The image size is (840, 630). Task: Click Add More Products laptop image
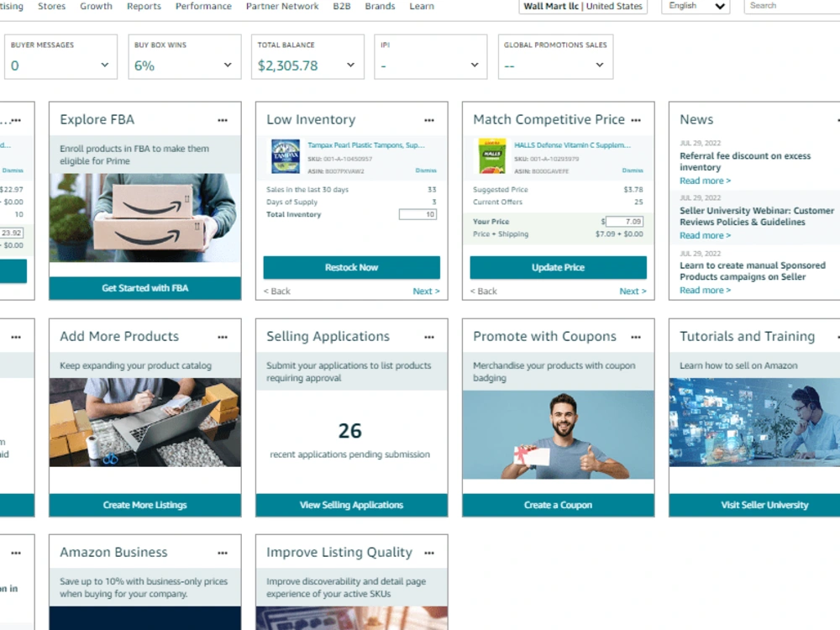click(x=145, y=423)
